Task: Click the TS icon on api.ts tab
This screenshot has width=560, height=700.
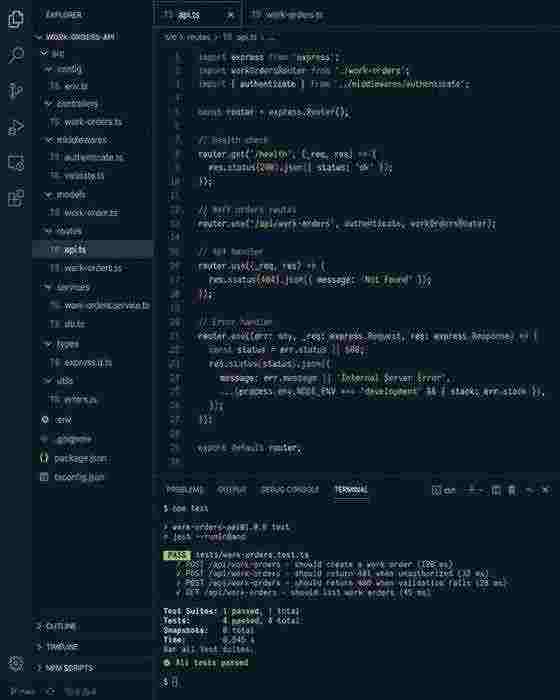Action: [167, 15]
